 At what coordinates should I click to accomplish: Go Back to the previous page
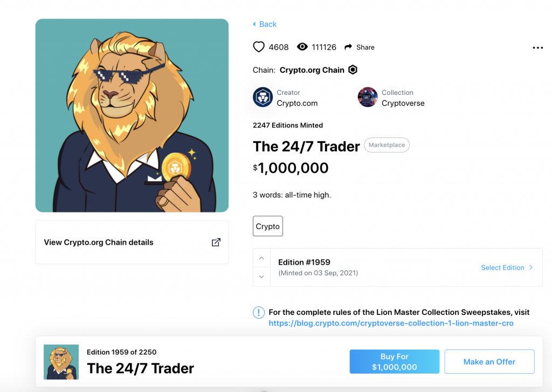[x=265, y=24]
